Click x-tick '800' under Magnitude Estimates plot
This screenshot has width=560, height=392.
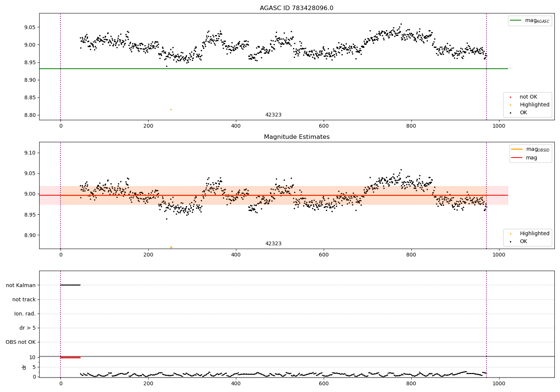[411, 255]
